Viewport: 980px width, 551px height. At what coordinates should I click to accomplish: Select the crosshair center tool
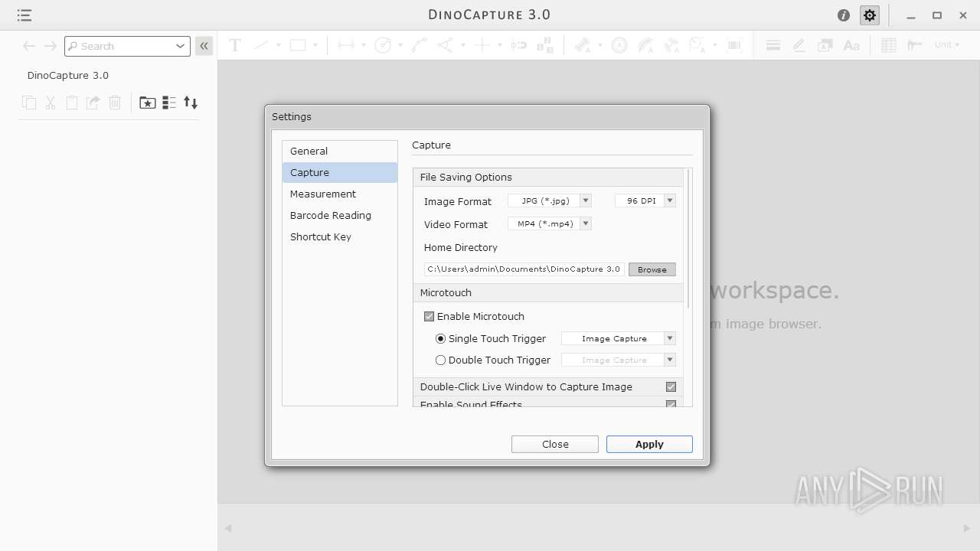pos(482,45)
